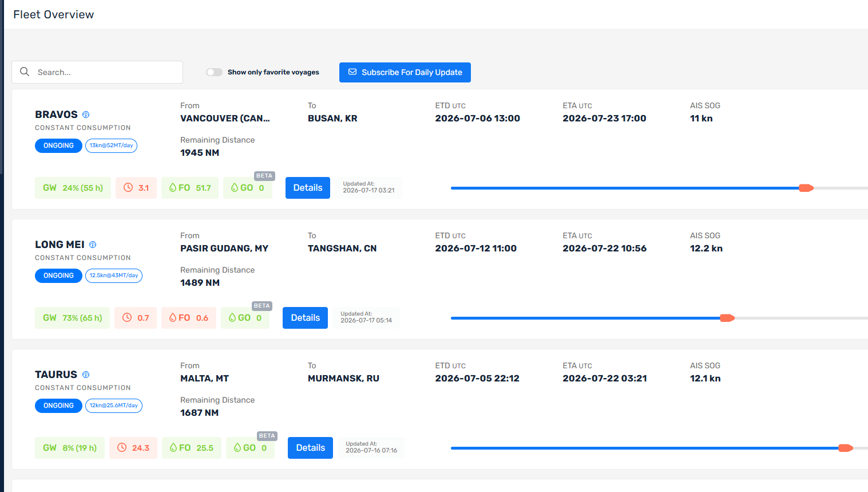Click the BRAVOS voyage progress marker

click(806, 188)
